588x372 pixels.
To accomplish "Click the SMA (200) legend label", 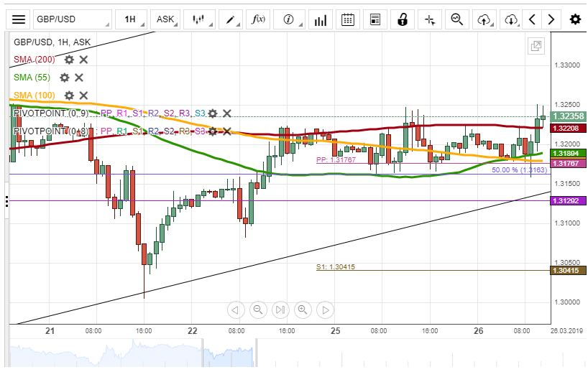I will 35,60.
